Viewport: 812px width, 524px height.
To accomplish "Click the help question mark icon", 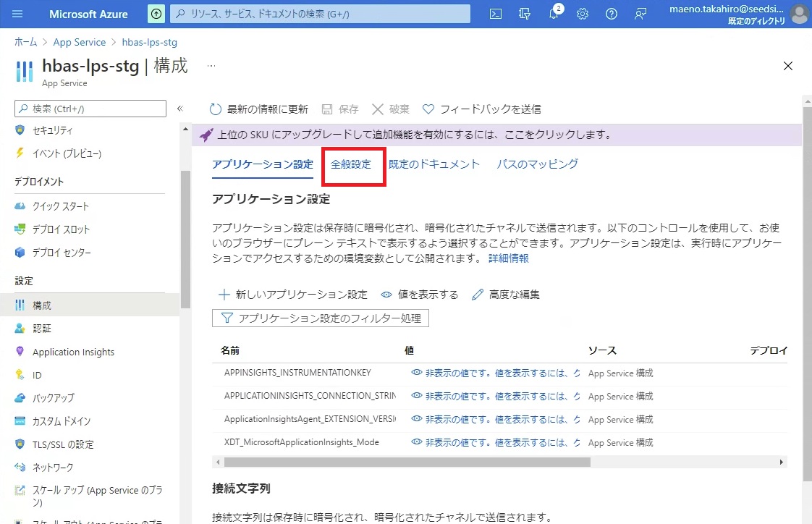I will (612, 14).
